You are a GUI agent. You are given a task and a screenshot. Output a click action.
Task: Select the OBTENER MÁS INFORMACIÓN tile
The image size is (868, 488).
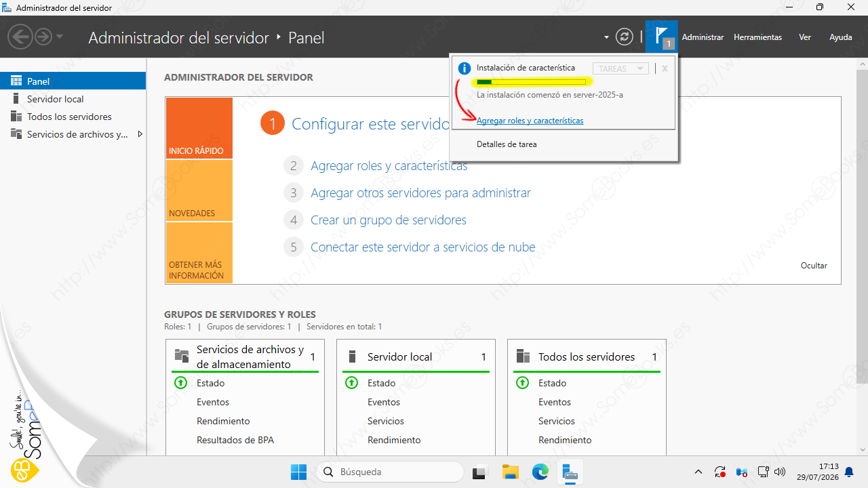(199, 253)
